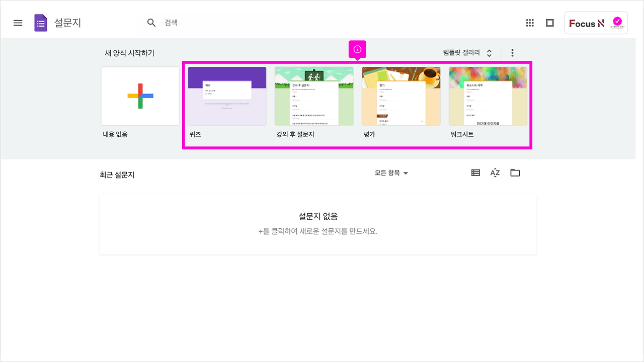Select the 강의 후 설문지 template

point(314,96)
